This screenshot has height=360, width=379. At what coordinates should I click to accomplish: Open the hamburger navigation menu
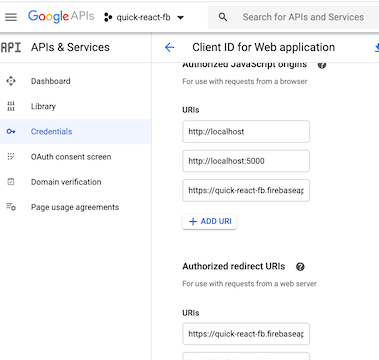tap(11, 17)
